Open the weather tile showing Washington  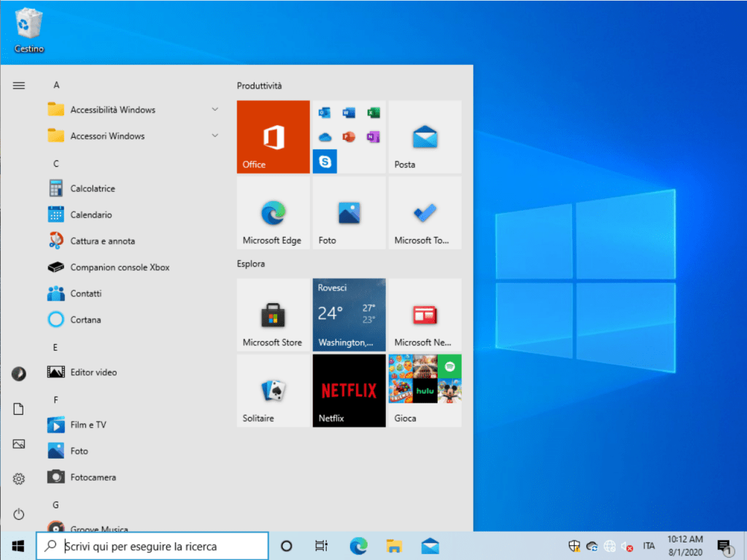pyautogui.click(x=349, y=315)
